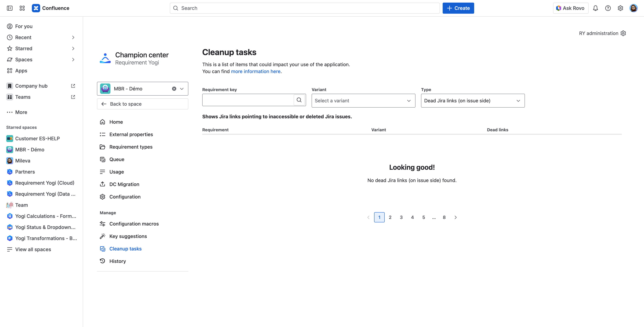Open Requirement types page
Viewport: 644px width, 327px height.
[x=131, y=147]
